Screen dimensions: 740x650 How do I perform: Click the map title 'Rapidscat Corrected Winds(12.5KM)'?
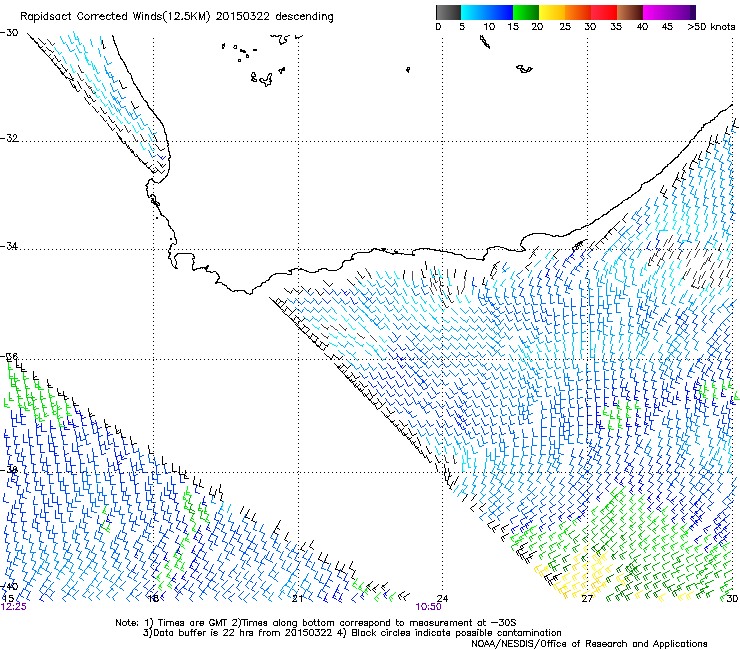coord(115,17)
